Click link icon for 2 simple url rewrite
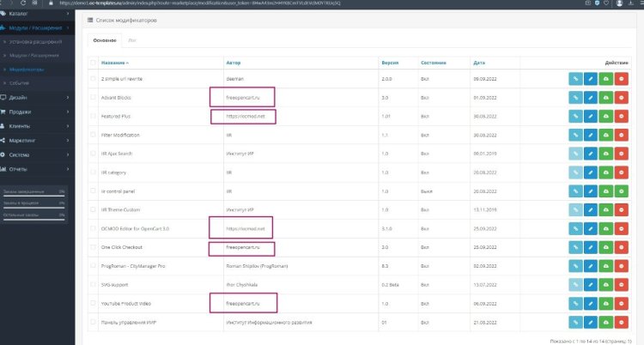Image resolution: width=644 pixels, height=345 pixels. coord(574,78)
